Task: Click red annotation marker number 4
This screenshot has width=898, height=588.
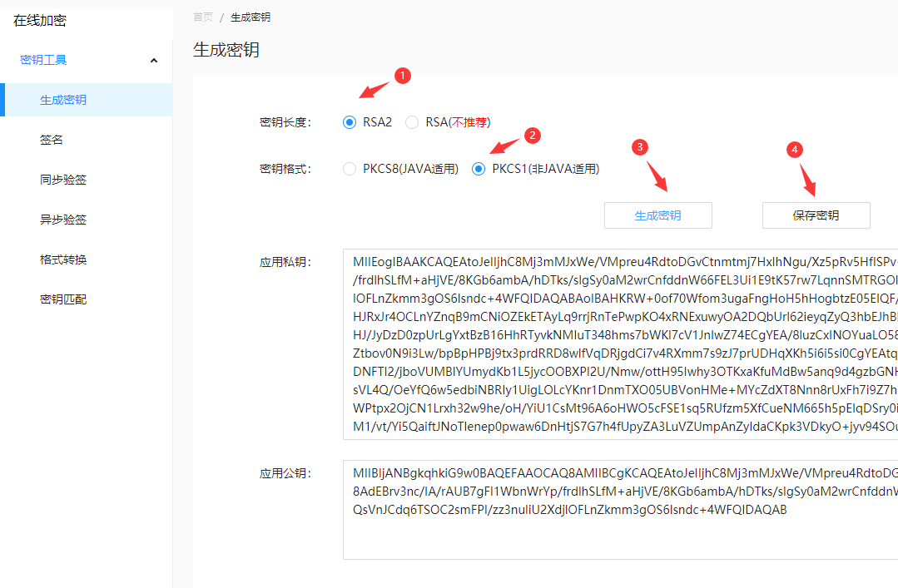Action: tap(795, 149)
